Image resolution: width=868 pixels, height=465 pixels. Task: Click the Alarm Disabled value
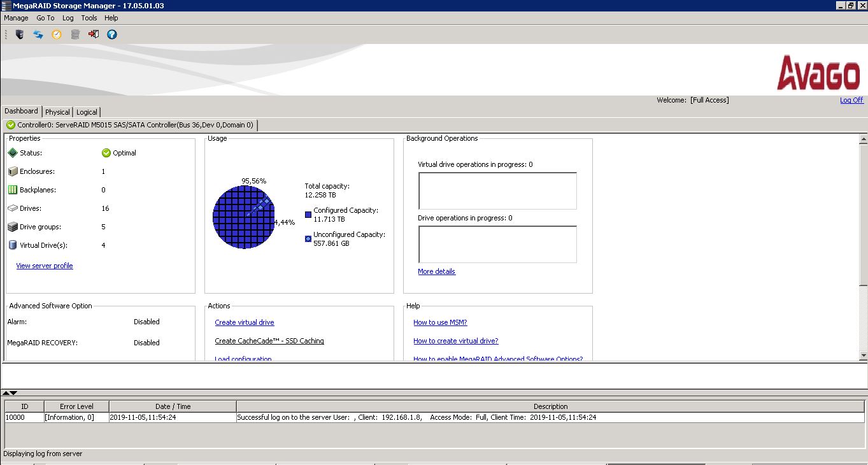146,322
